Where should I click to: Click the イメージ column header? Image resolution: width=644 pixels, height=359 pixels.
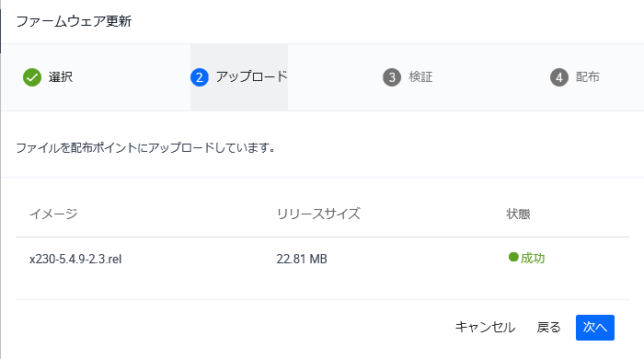(53, 214)
